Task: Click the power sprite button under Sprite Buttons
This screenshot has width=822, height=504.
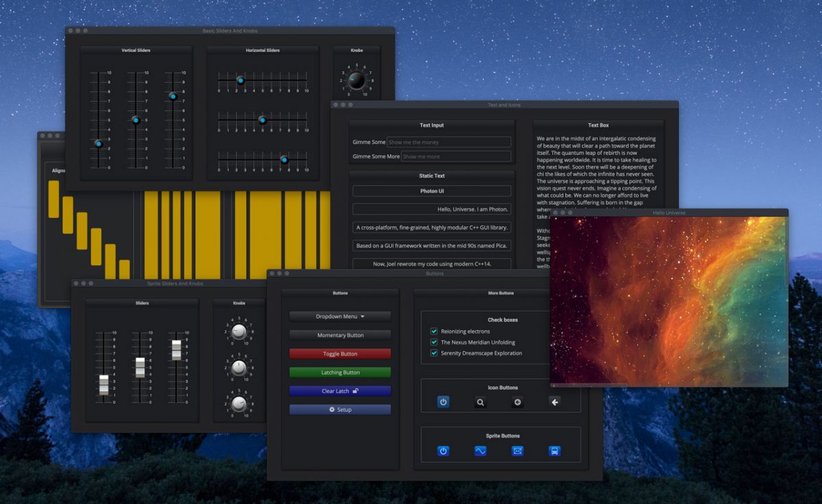Action: click(443, 451)
